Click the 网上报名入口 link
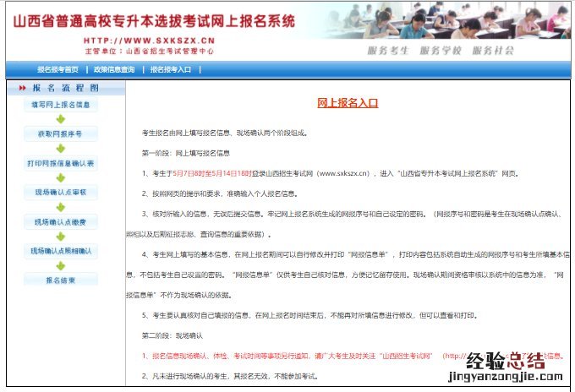This screenshot has height=392, width=575. (x=348, y=103)
